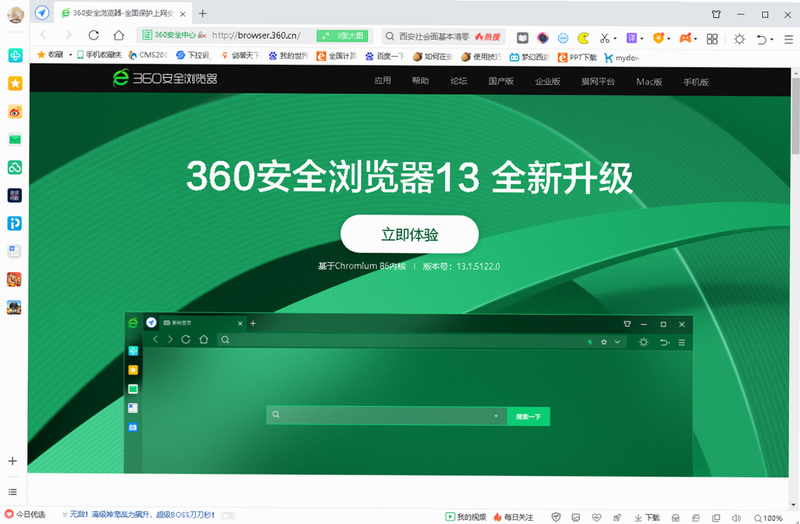Click the scissors screenshot tool
Viewport: 800px width, 524px height.
(605, 38)
